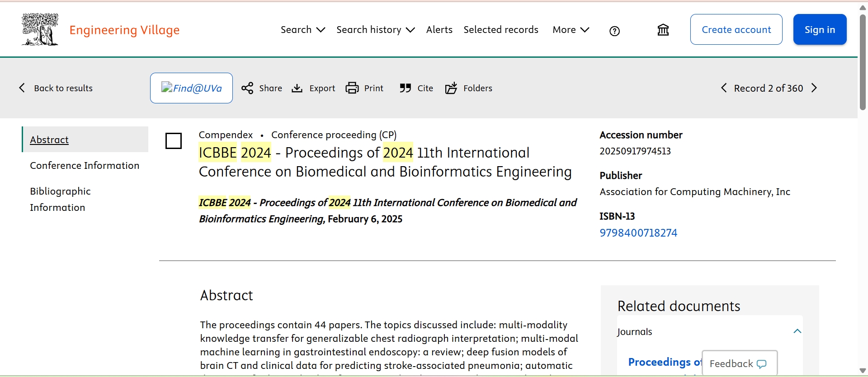The height and width of the screenshot is (377, 868).
Task: Click the Engineering Village title link
Action: coord(124,30)
